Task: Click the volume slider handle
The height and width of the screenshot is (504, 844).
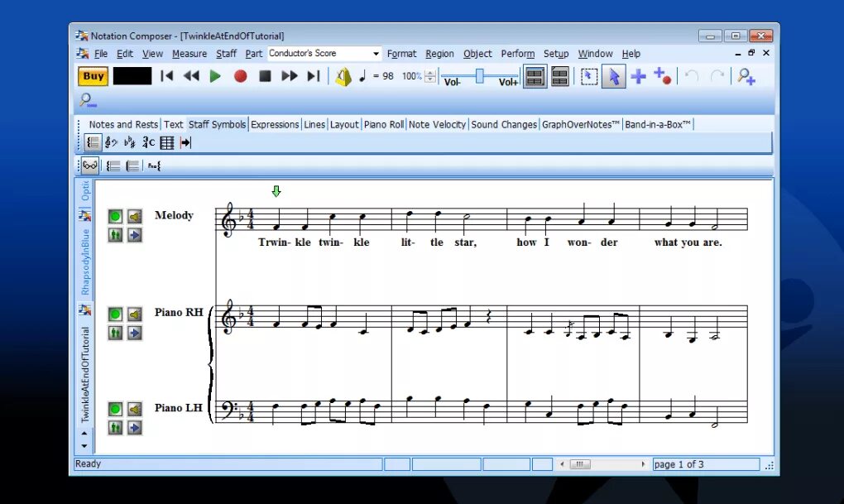Action: 480,76
